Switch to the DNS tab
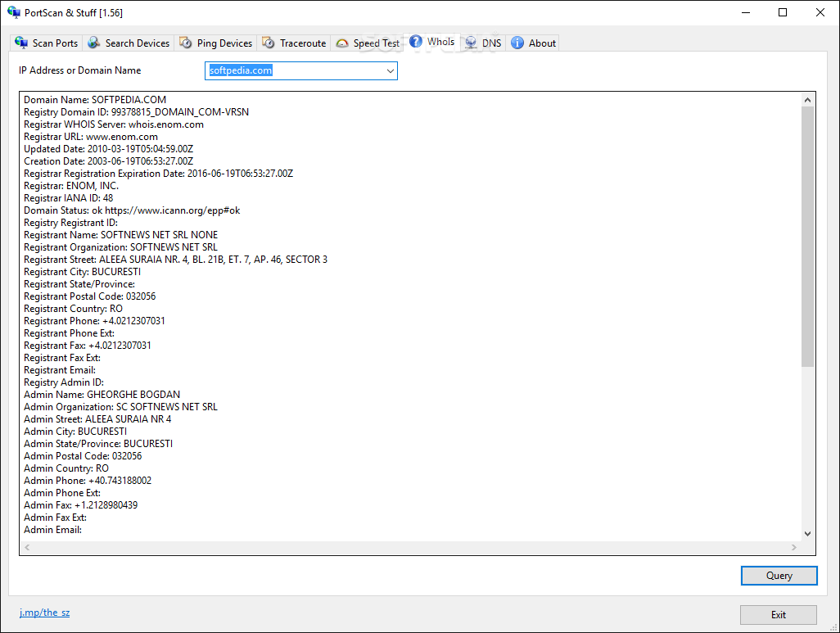The height and width of the screenshot is (633, 840). (x=483, y=43)
